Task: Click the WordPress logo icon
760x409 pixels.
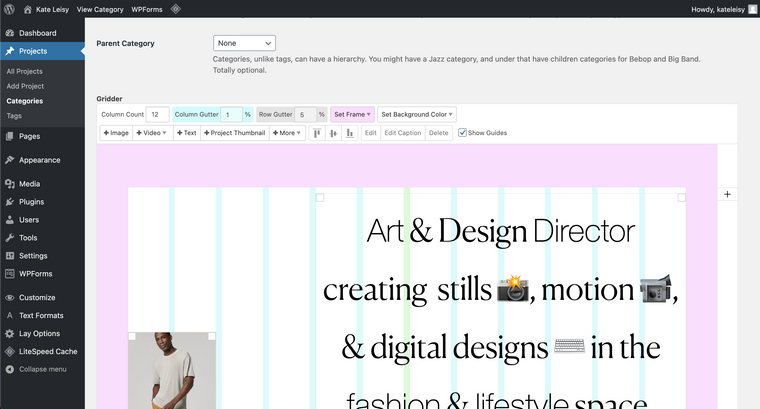Action: (10, 9)
